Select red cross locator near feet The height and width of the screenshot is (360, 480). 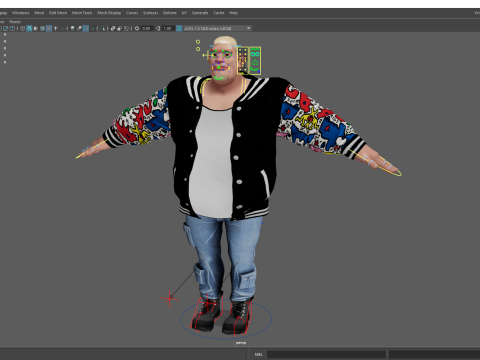[x=170, y=298]
